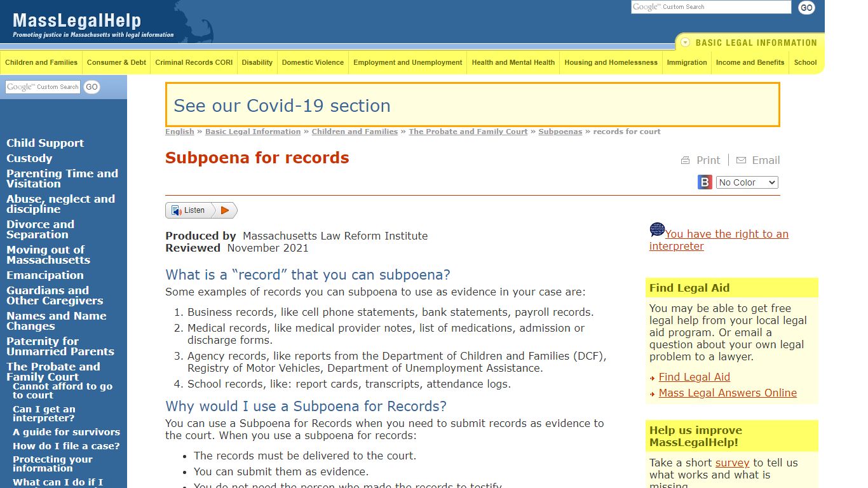Click the Find Legal Aid link
The image size is (868, 488).
[x=695, y=377]
